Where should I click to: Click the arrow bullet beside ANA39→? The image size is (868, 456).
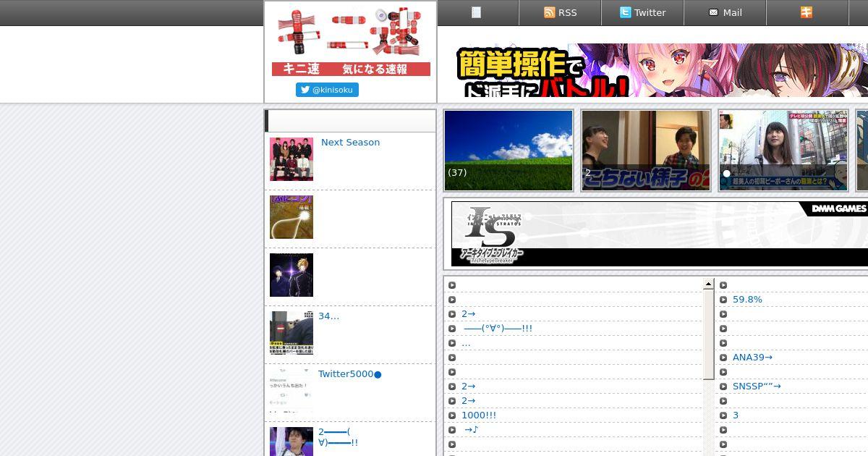tap(723, 358)
